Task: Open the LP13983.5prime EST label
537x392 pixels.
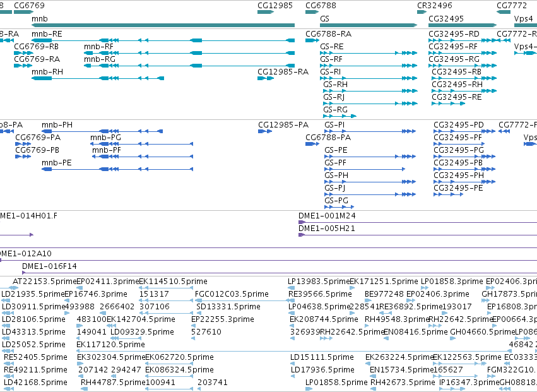Action: [x=319, y=282]
